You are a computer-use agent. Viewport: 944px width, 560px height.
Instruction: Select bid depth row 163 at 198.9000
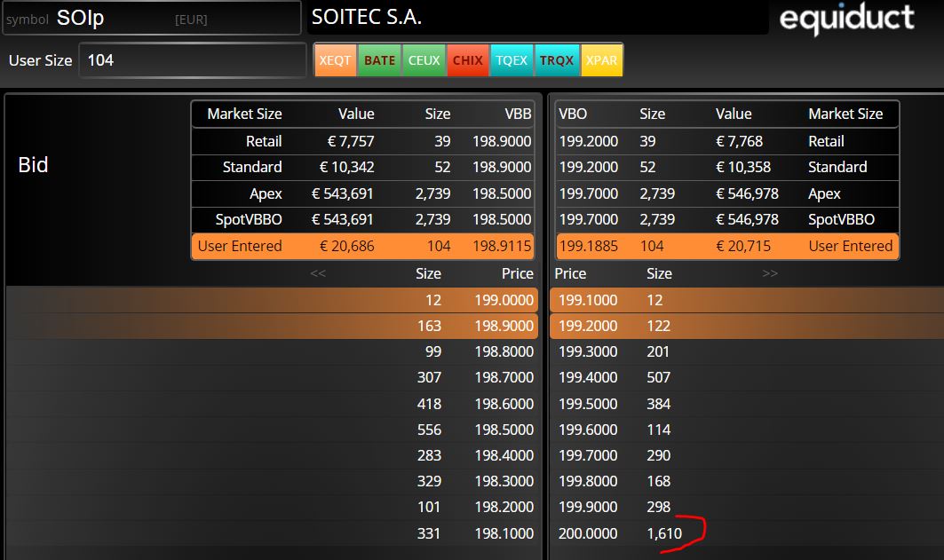[272, 326]
